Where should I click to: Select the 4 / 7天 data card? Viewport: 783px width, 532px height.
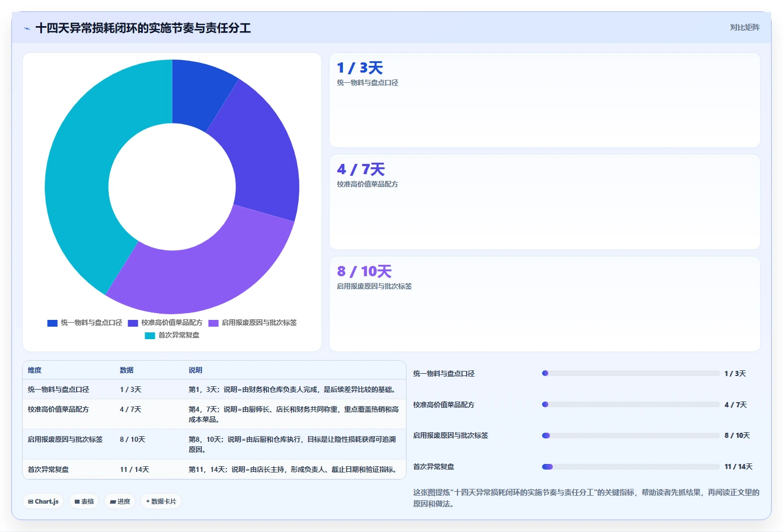point(544,202)
